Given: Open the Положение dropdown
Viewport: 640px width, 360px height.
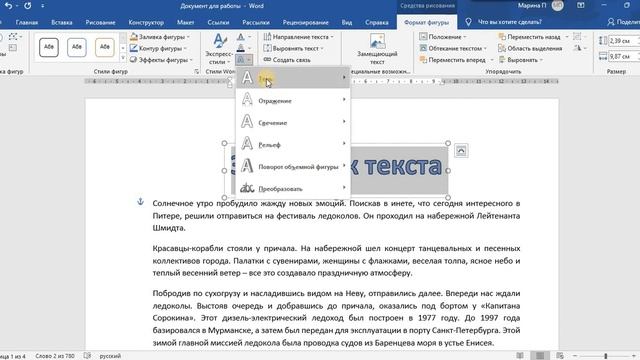Looking at the screenshot, I should (443, 37).
